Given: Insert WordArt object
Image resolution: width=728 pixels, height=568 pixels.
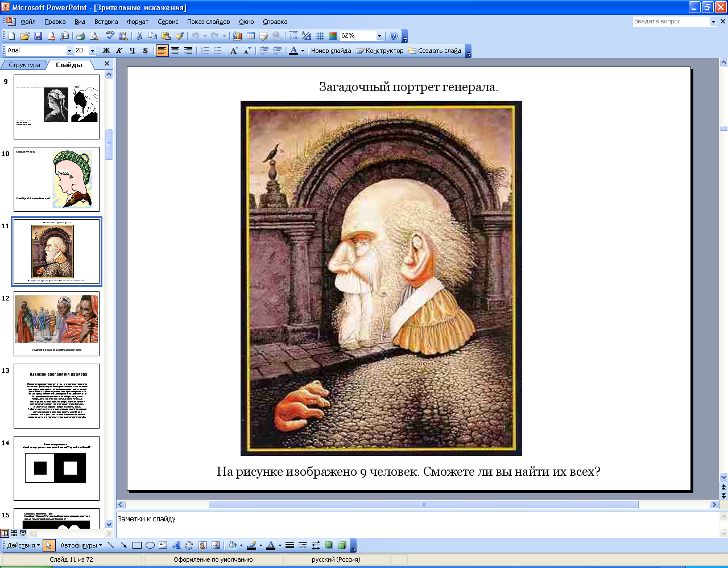Looking at the screenshot, I should point(176,545).
